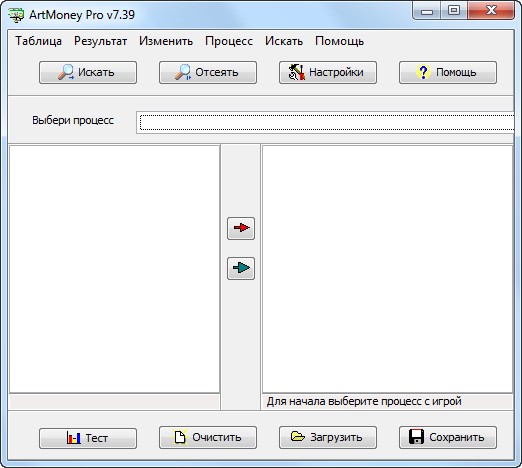Image resolution: width=522 pixels, height=468 pixels.
Task: Load a table with Загрузить
Action: (x=328, y=437)
